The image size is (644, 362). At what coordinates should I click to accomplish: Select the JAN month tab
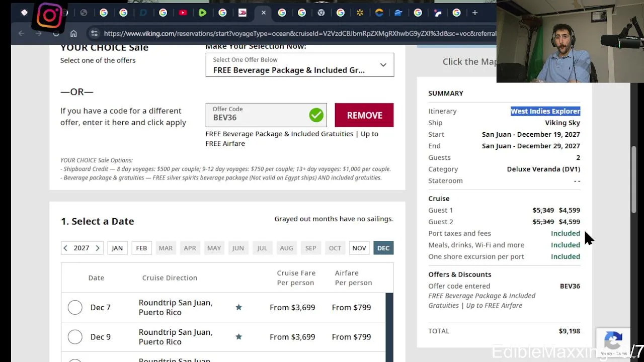117,248
